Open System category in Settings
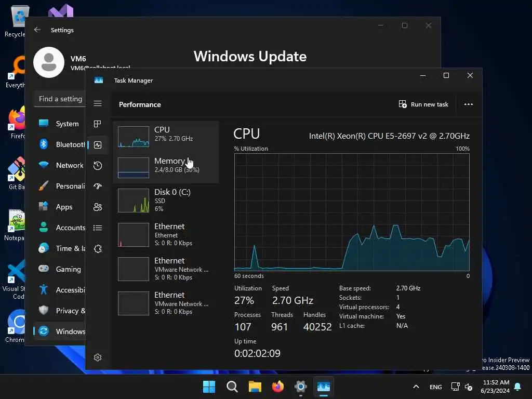Image resolution: width=532 pixels, height=399 pixels. click(x=60, y=124)
